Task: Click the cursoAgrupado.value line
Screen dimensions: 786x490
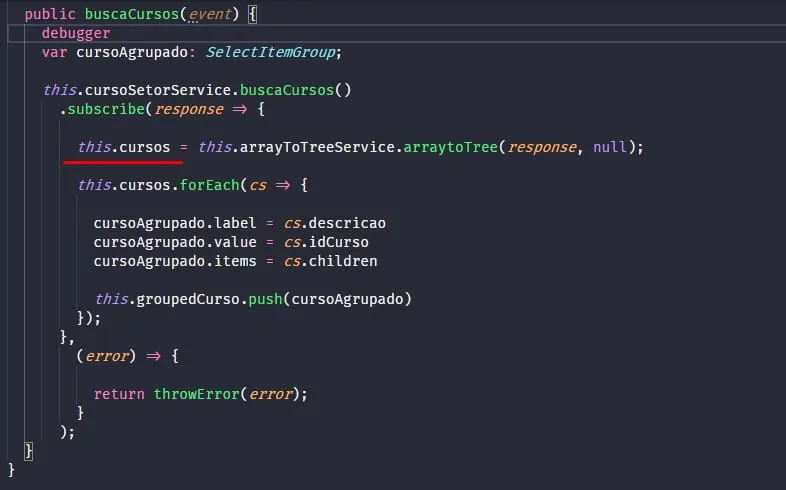Action: (x=231, y=242)
